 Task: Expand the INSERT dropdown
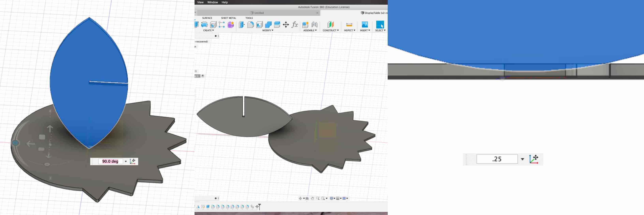pyautogui.click(x=365, y=30)
